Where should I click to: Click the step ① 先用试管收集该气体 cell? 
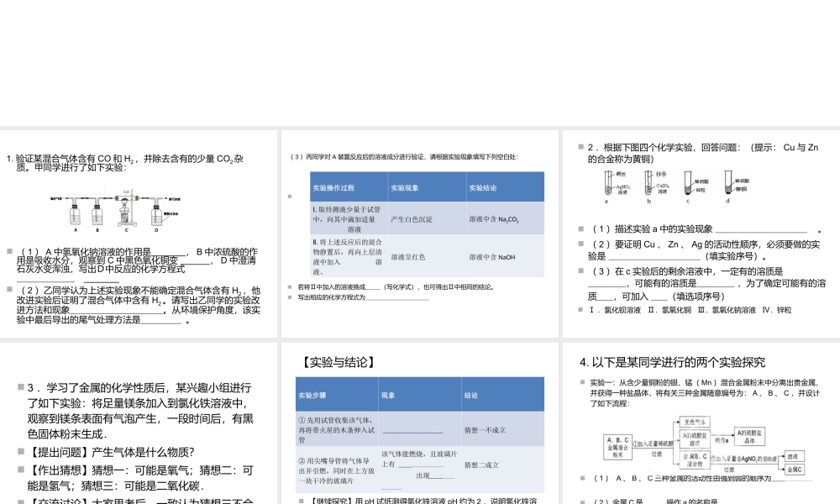pos(337,429)
